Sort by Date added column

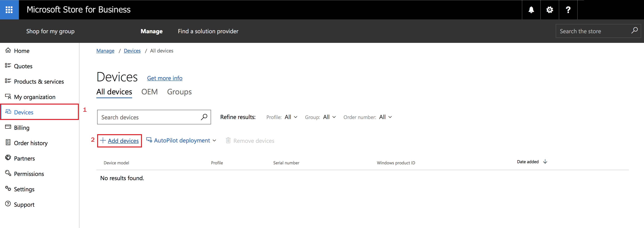click(x=531, y=162)
